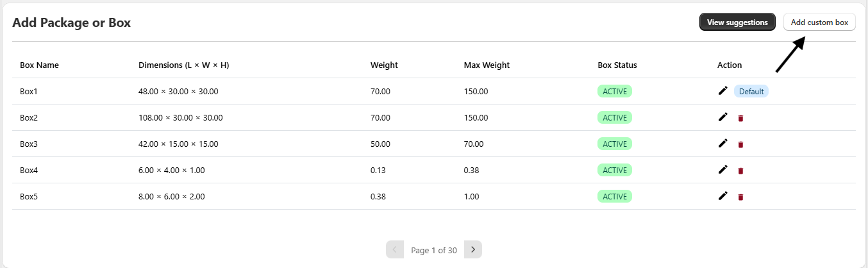This screenshot has width=868, height=268.
Task: Click the Box Status column header
Action: (x=617, y=65)
